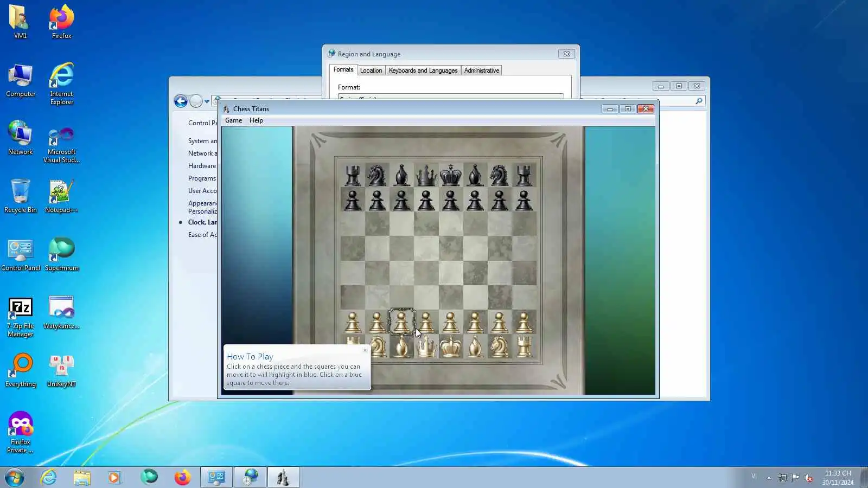Viewport: 868px width, 488px height.
Task: Open the Programs category link in Control Panel
Action: tap(202, 178)
